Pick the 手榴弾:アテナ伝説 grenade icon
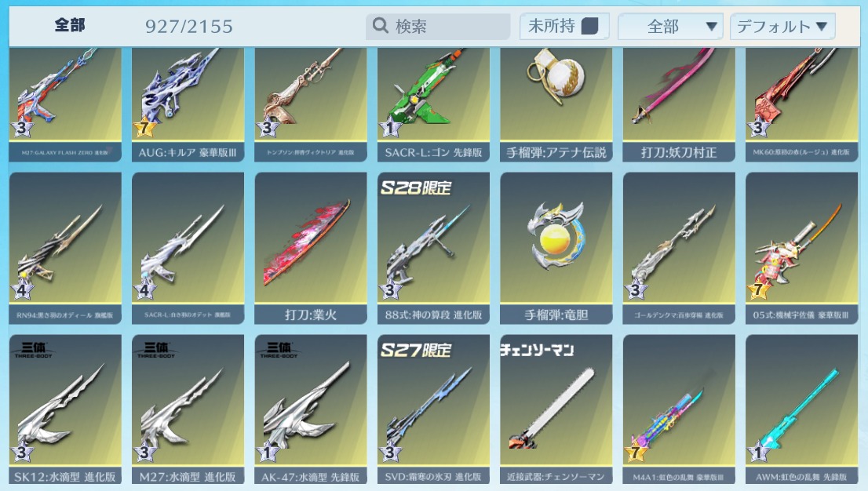 (556, 104)
